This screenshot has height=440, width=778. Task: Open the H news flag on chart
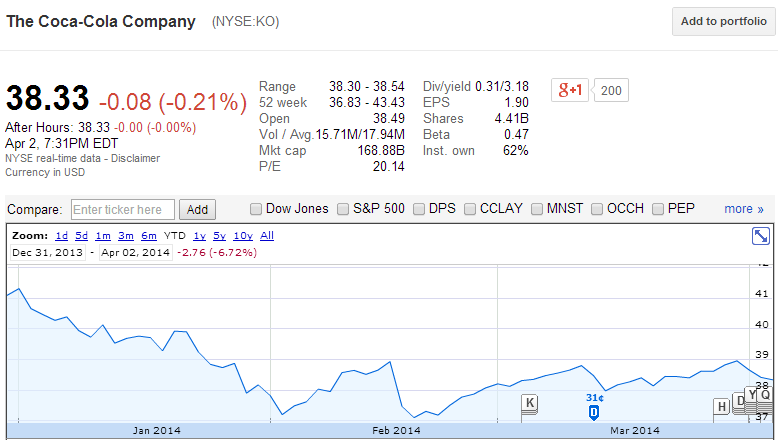[x=722, y=407]
